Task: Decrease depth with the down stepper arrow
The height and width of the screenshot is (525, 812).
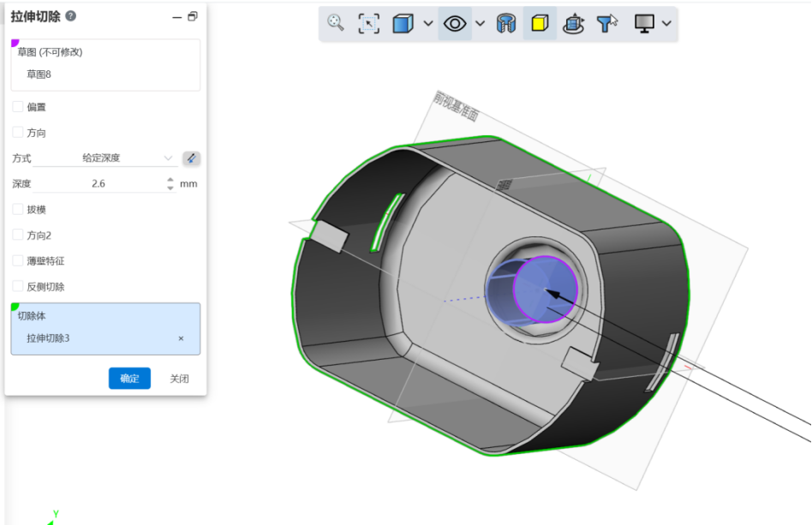Action: pyautogui.click(x=170, y=188)
